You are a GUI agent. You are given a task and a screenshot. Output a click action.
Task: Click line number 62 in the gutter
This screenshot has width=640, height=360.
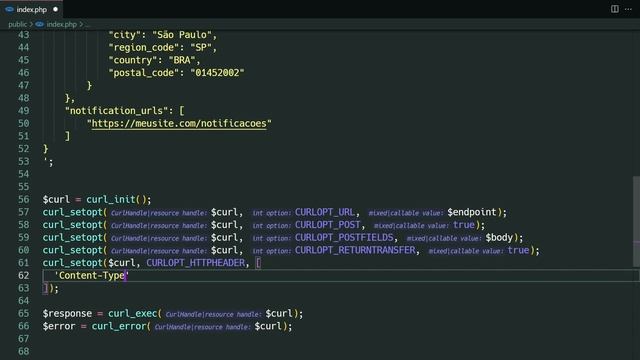(x=24, y=276)
